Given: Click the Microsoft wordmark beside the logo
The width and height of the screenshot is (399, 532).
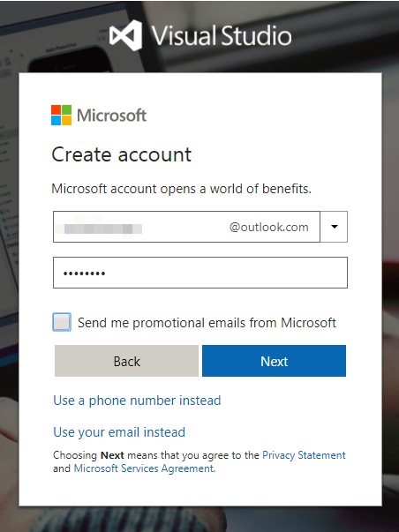Looking at the screenshot, I should [112, 116].
